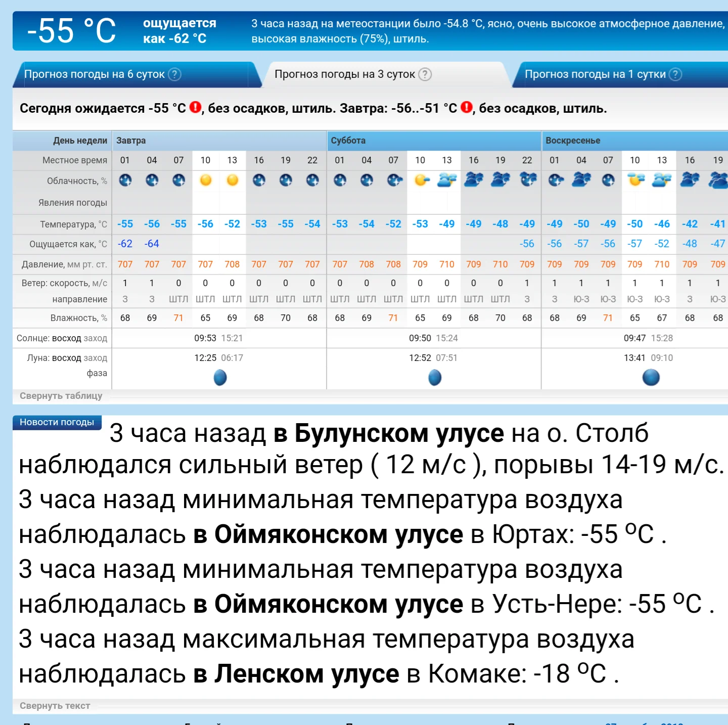
Task: Click the sun with cloud icon at 10:00 Sunday
Action: click(635, 180)
